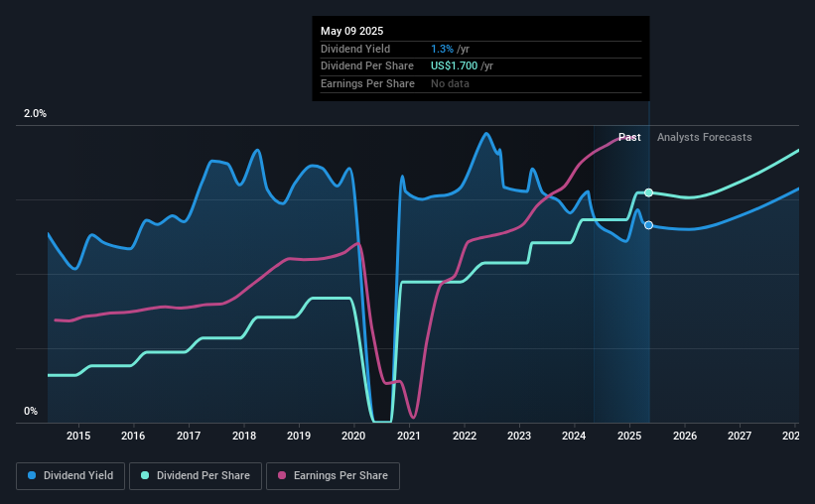The height and width of the screenshot is (504, 815).
Task: Click the 2020 x-axis label
Action: pyautogui.click(x=353, y=436)
